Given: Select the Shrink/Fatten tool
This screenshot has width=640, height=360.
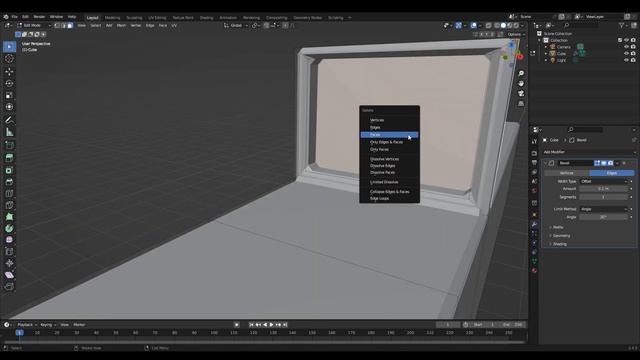Looking at the screenshot, I should pos(9,263).
